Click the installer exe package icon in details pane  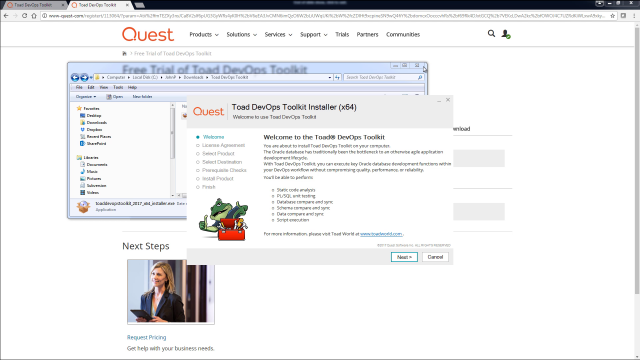[x=83, y=206]
